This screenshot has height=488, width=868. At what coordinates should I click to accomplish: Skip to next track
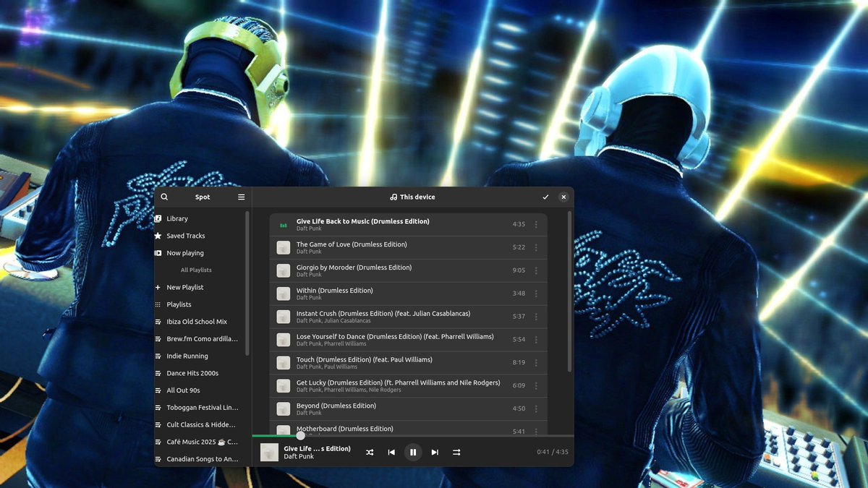click(435, 452)
